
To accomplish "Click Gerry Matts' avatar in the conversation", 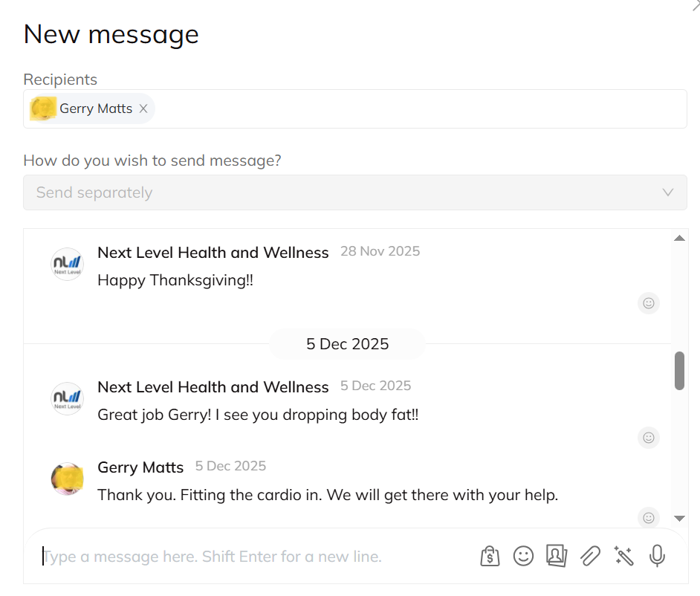I will (67, 479).
